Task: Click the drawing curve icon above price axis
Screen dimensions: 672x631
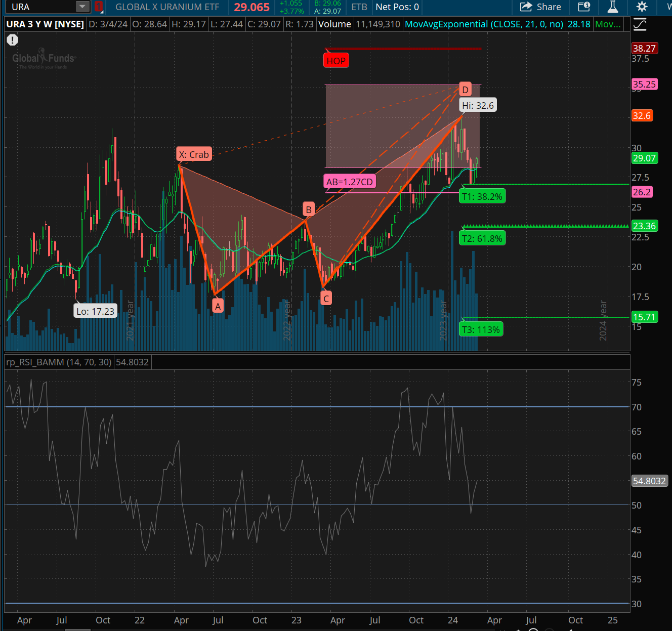Action: (x=640, y=24)
